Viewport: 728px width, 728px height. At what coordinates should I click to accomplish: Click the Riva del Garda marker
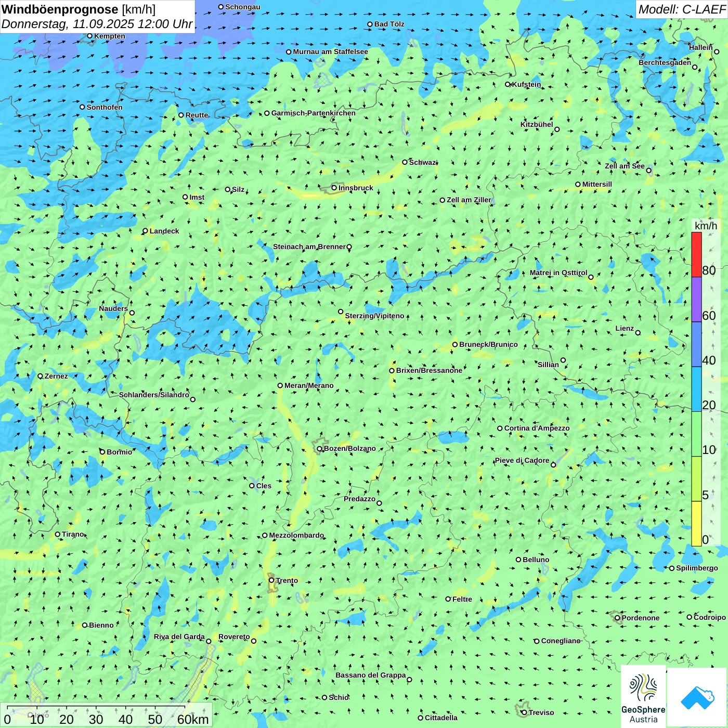pos(209,641)
